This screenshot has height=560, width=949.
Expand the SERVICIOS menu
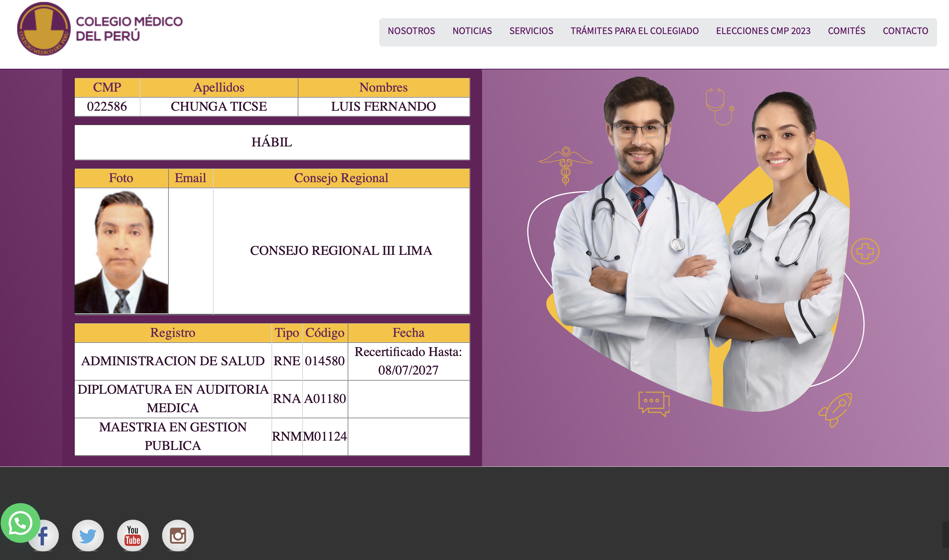click(531, 31)
